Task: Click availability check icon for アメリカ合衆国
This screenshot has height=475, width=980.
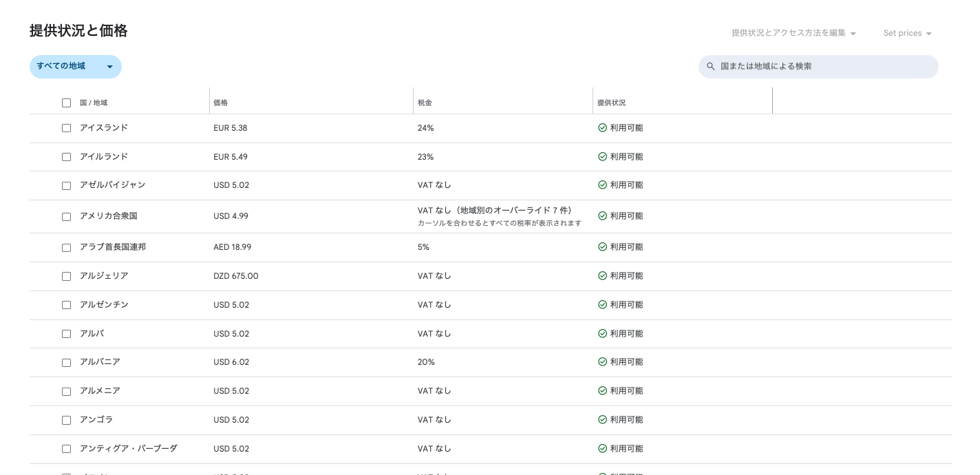Action: tap(602, 216)
